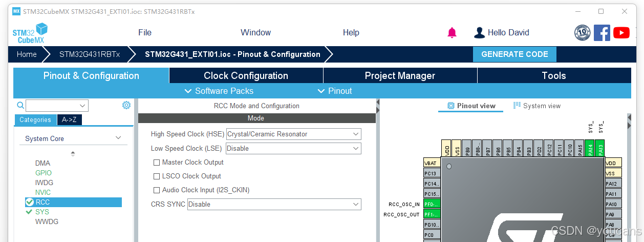The width and height of the screenshot is (644, 242).
Task: Select pin PG10 on left side
Action: [x=432, y=225]
